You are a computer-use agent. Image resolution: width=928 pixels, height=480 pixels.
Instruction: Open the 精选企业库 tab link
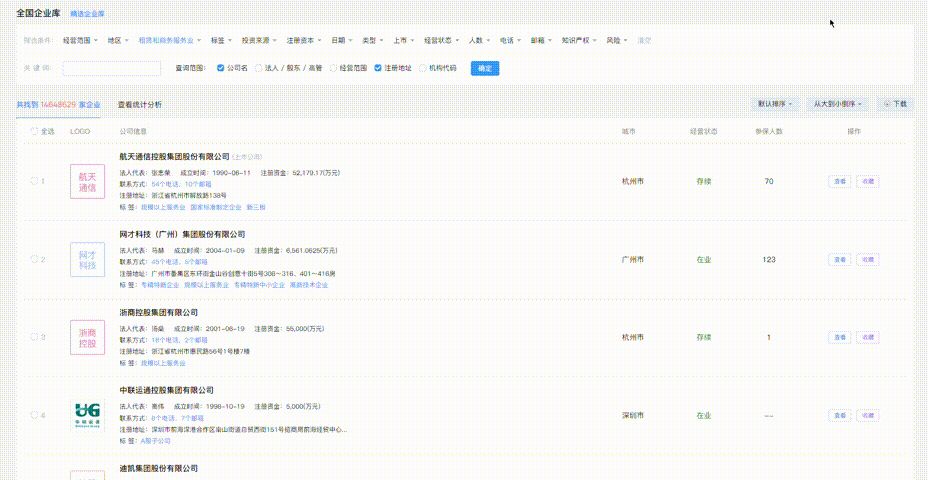click(87, 13)
